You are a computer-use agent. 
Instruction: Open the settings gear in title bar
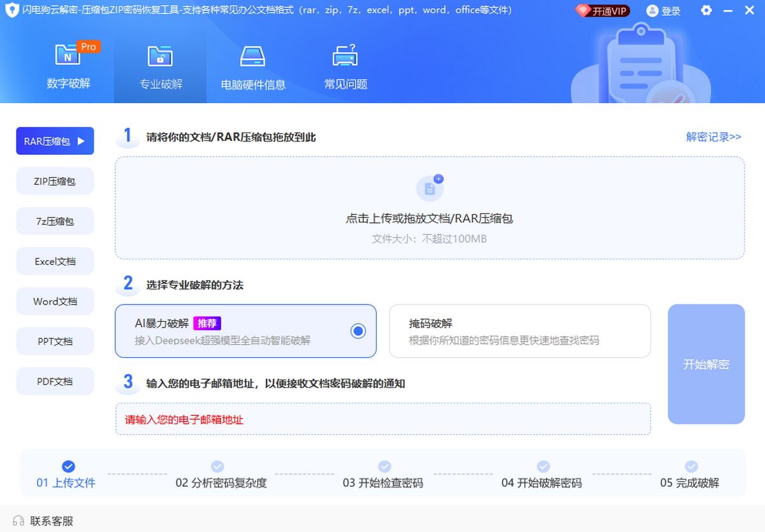coord(706,10)
